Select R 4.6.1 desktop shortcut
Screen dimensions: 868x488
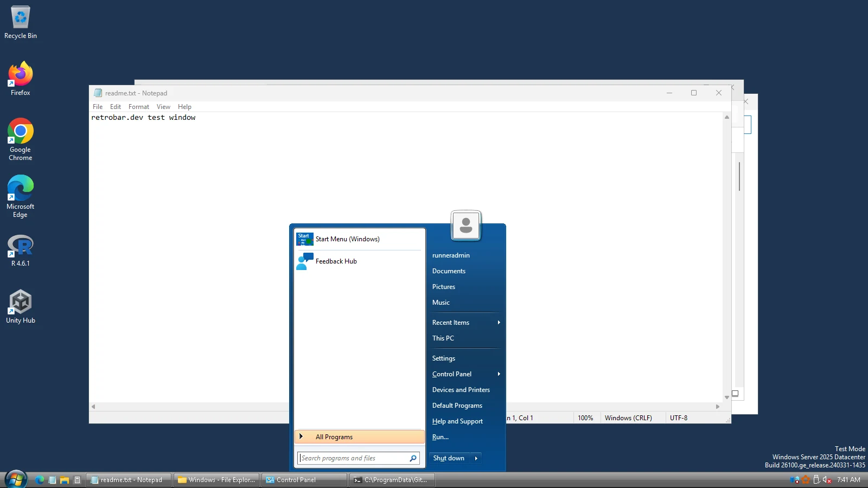click(21, 251)
